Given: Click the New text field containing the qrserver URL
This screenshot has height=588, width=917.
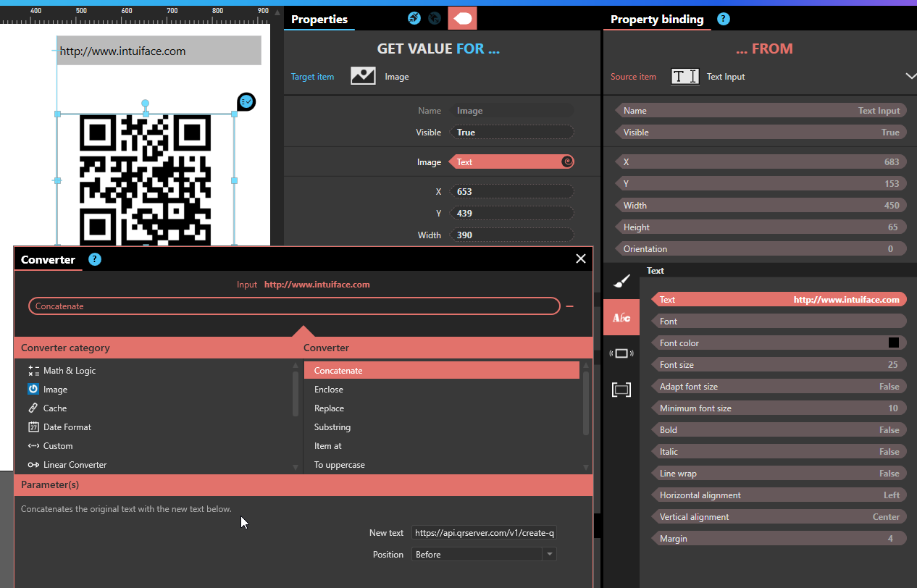Looking at the screenshot, I should 483,532.
